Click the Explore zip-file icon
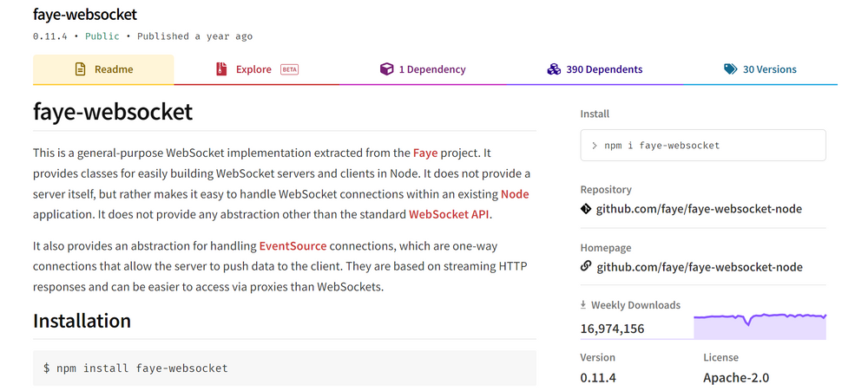 pyautogui.click(x=221, y=69)
